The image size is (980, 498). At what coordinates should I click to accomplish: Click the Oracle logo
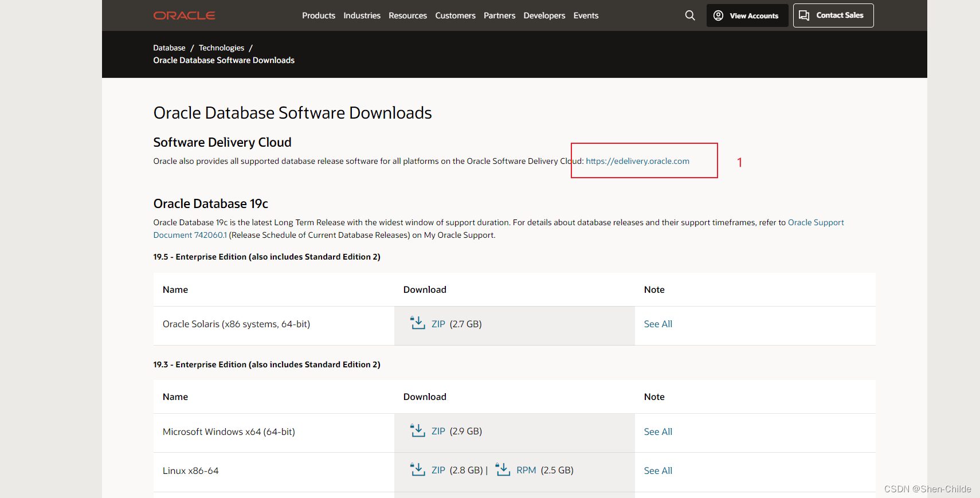point(184,15)
